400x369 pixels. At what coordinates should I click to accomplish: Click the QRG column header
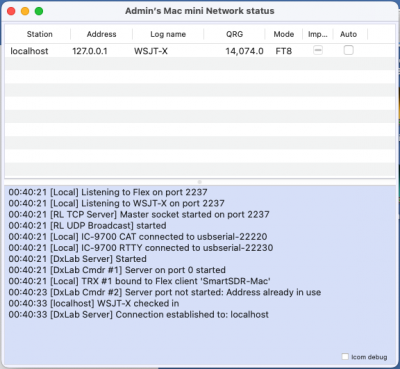(234, 34)
